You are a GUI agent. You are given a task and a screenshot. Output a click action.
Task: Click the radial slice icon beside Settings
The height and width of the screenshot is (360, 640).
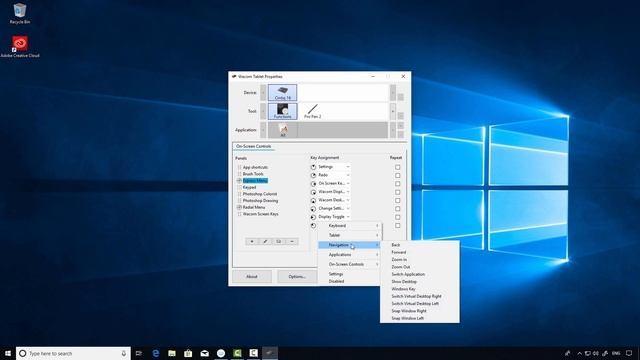(x=313, y=167)
